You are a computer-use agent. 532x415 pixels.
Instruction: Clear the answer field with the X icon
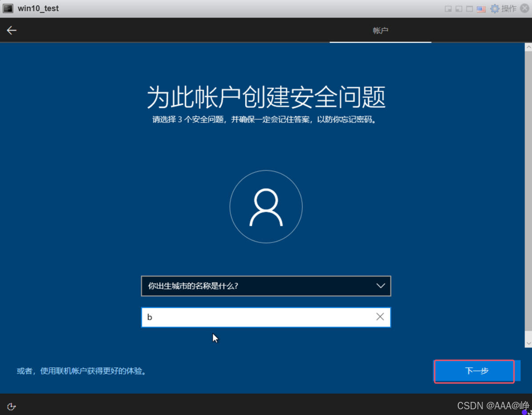click(x=380, y=317)
